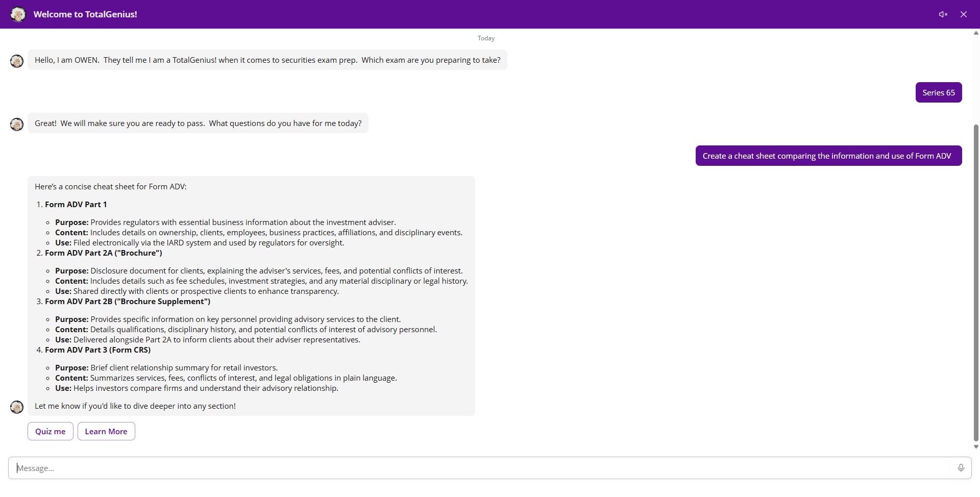Click 'Provides regulators with essential business information' line

pyautogui.click(x=226, y=222)
